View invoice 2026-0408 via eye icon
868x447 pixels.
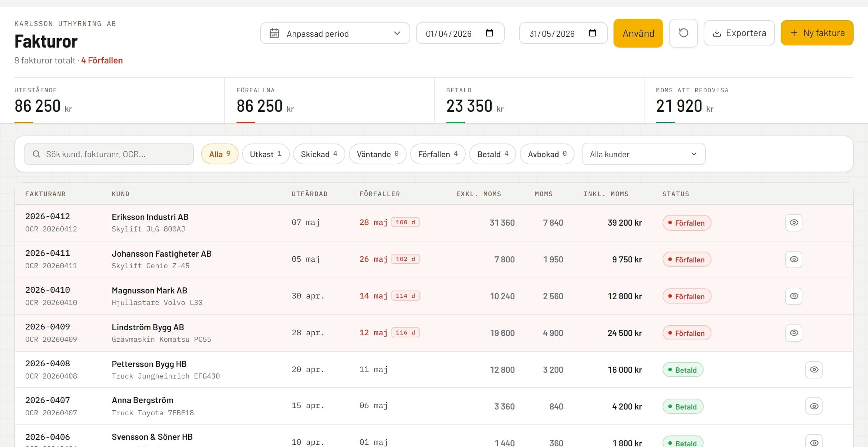click(x=814, y=369)
